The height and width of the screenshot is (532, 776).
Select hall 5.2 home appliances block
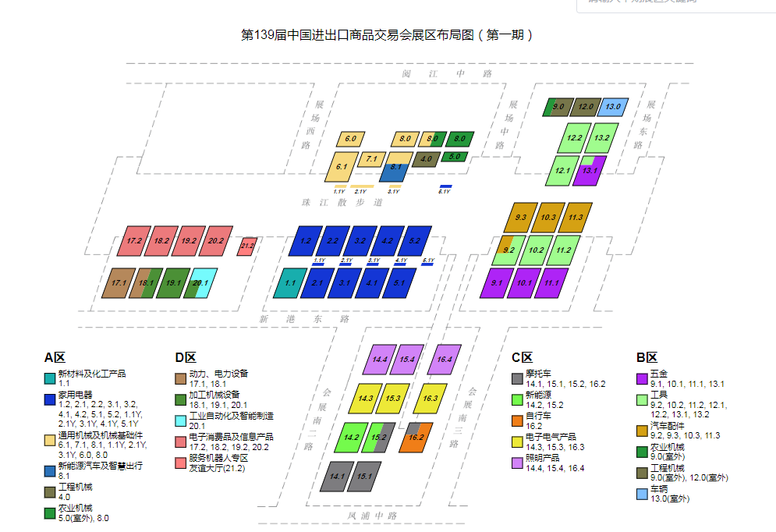[416, 240]
